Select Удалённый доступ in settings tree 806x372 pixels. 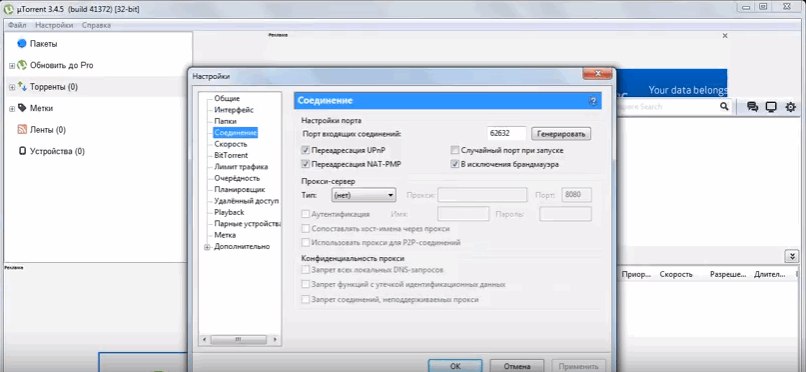[x=246, y=200]
